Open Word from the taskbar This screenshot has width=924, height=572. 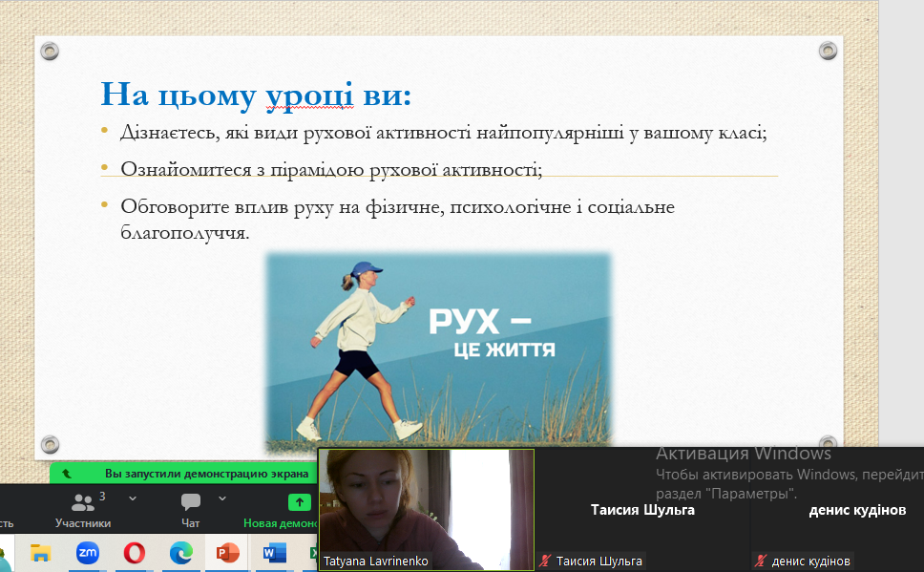coord(273,553)
